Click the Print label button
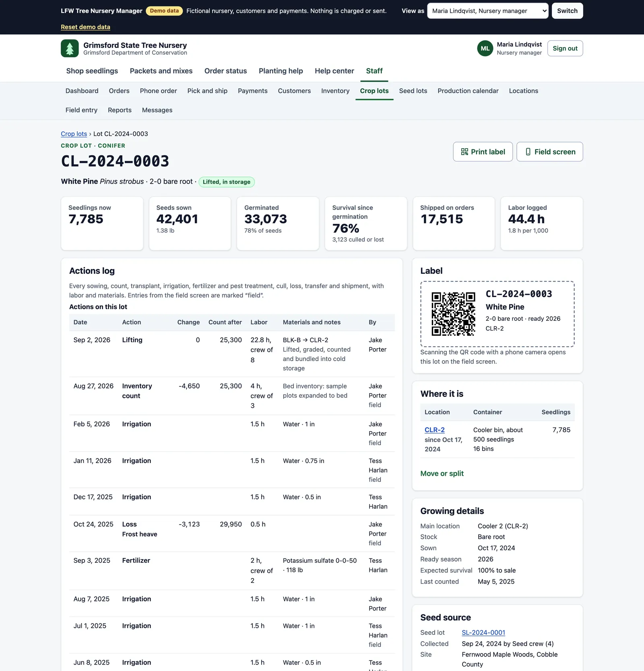Screen dimensions: 644x671 tap(483, 152)
